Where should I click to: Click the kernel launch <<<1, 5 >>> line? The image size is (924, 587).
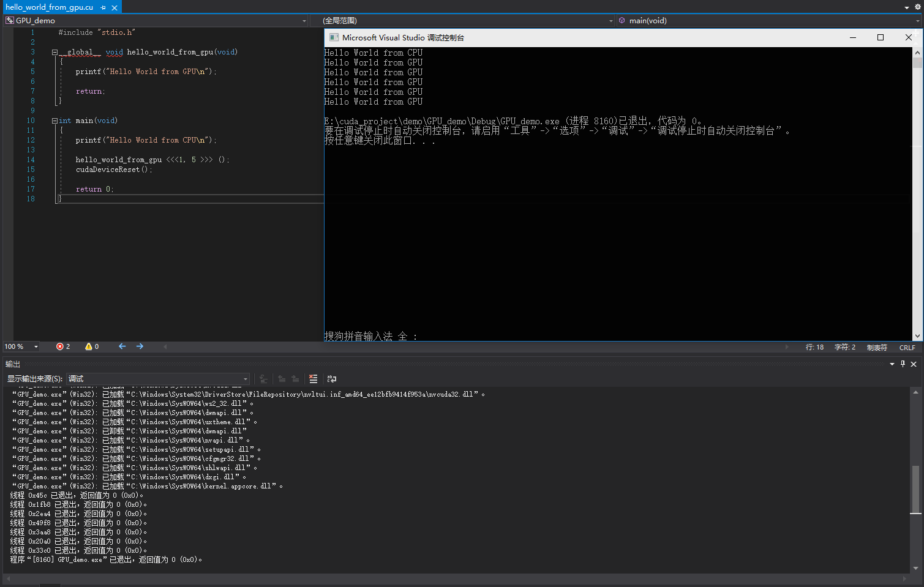click(152, 160)
